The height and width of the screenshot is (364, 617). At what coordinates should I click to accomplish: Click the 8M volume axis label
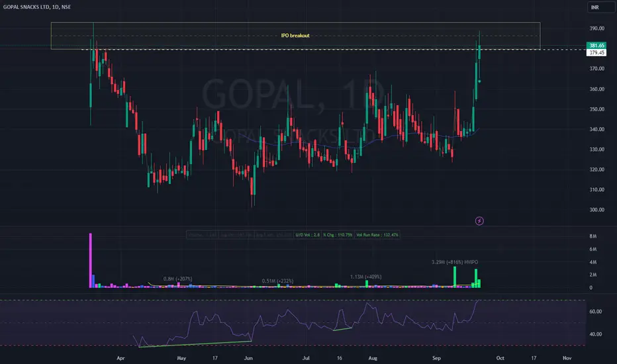click(x=593, y=236)
